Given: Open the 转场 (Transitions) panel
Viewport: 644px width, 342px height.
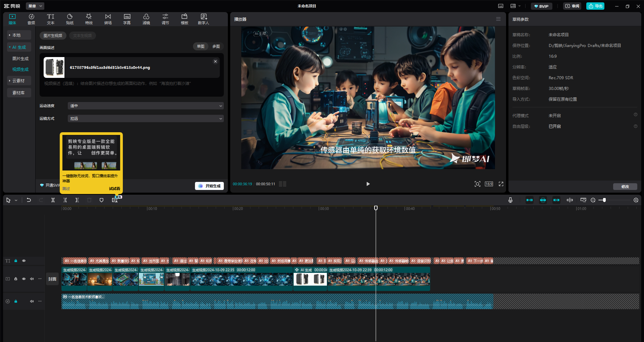Looking at the screenshot, I should point(108,19).
